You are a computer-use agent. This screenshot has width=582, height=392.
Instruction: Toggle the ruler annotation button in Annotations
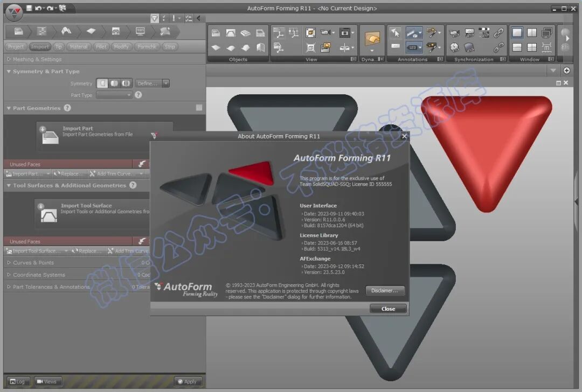[x=414, y=33]
